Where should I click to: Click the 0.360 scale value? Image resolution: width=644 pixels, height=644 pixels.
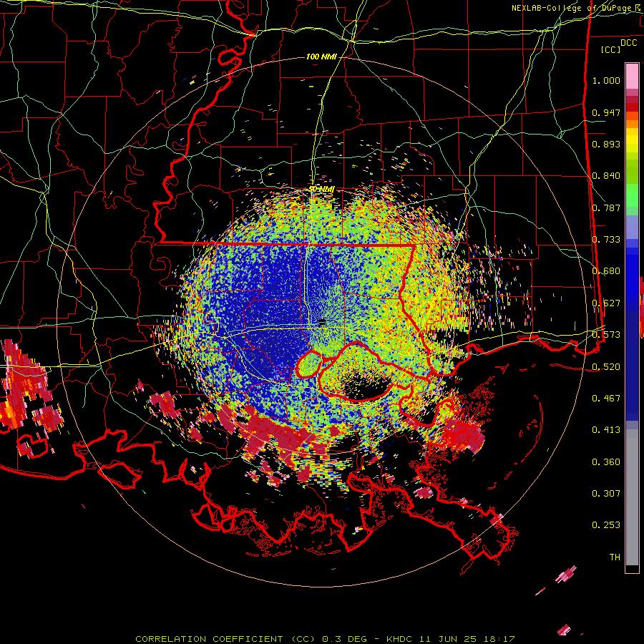click(606, 462)
